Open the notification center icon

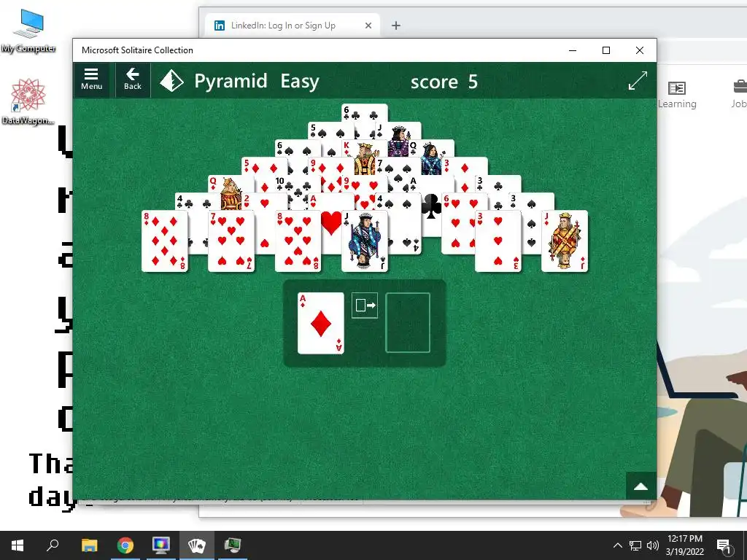(x=724, y=545)
